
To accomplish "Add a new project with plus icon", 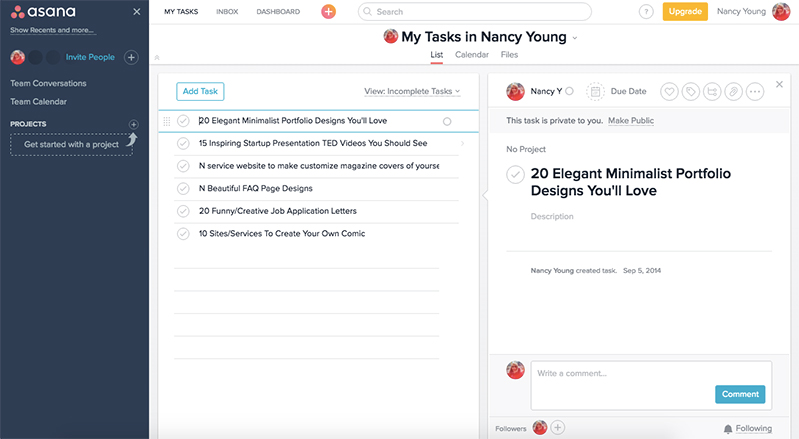I will pyautogui.click(x=134, y=124).
